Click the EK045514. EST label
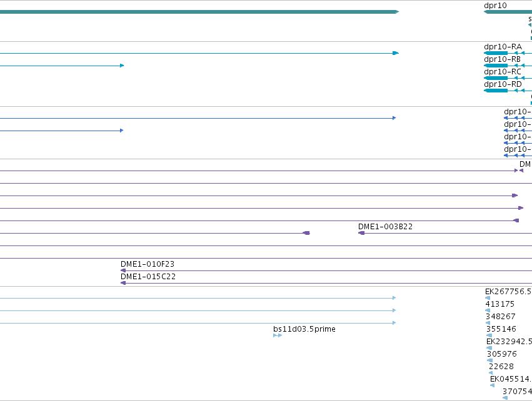Image resolution: width=532 pixels, height=401 pixels. pos(511,379)
